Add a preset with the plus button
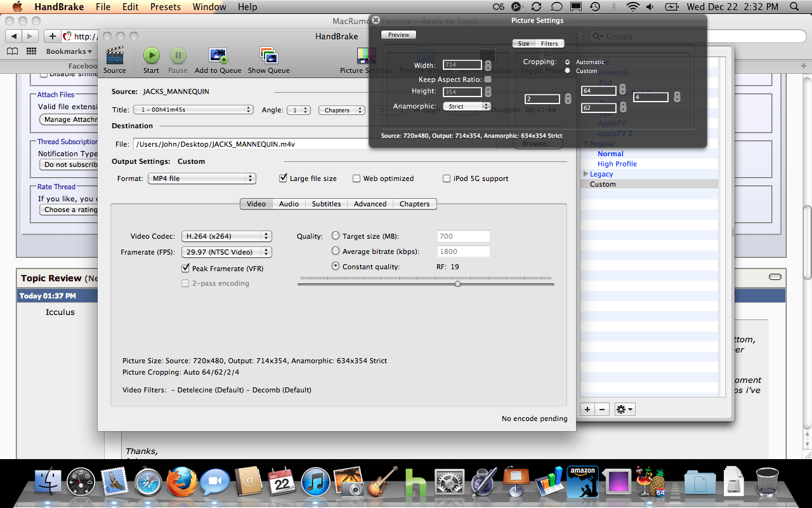This screenshot has height=508, width=812. click(x=587, y=409)
